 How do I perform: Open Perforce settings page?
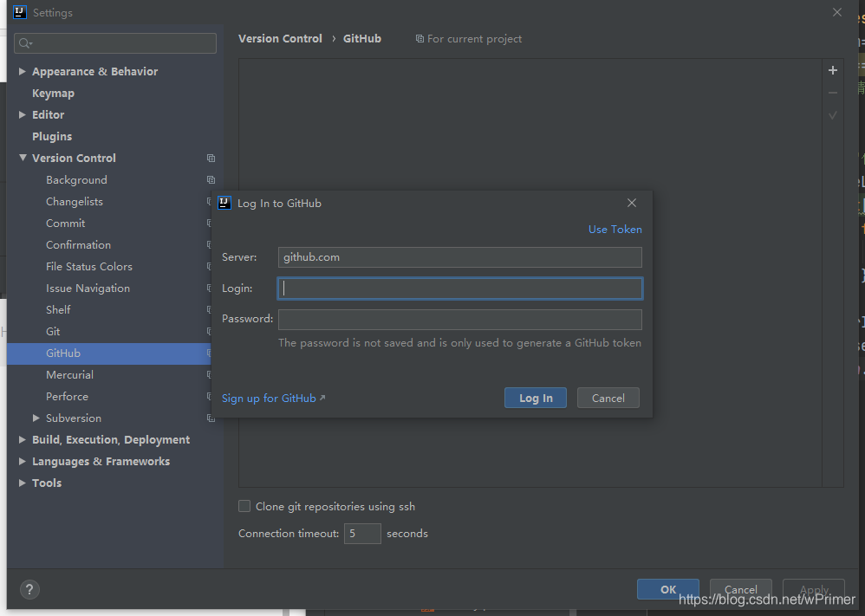tap(68, 397)
